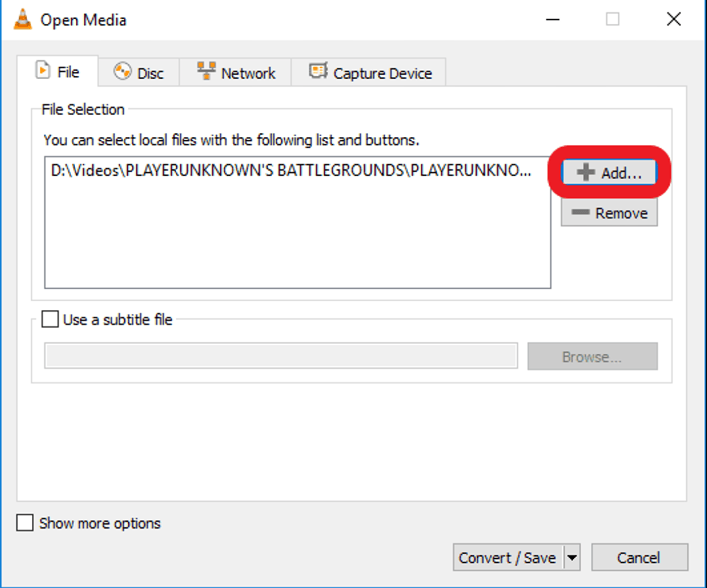Click the Remove button
The width and height of the screenshot is (707, 588).
tap(609, 212)
